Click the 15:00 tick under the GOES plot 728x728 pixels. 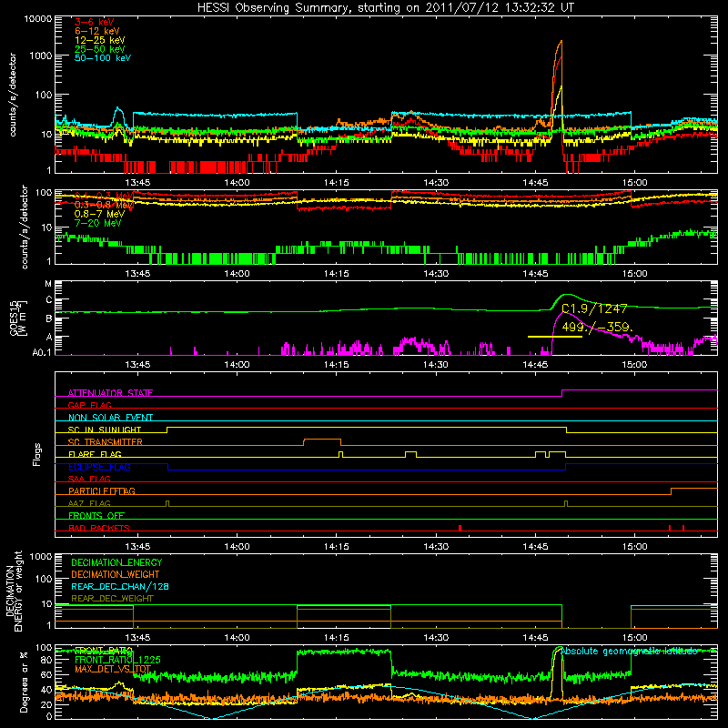(x=634, y=365)
